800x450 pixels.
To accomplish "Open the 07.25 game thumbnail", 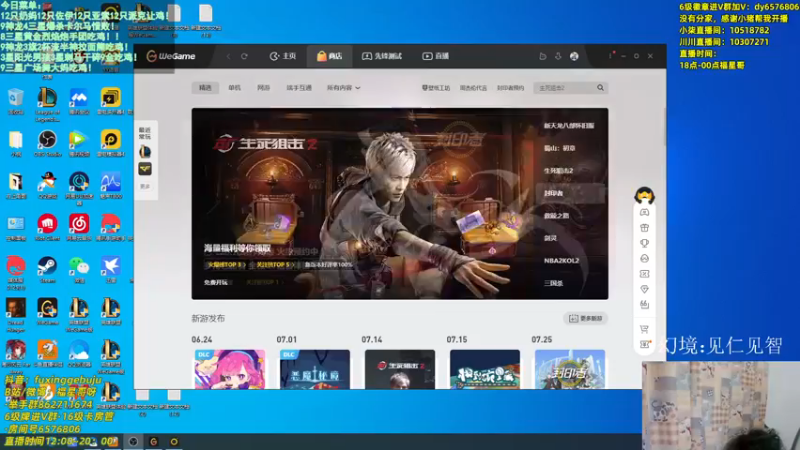I will 570,369.
